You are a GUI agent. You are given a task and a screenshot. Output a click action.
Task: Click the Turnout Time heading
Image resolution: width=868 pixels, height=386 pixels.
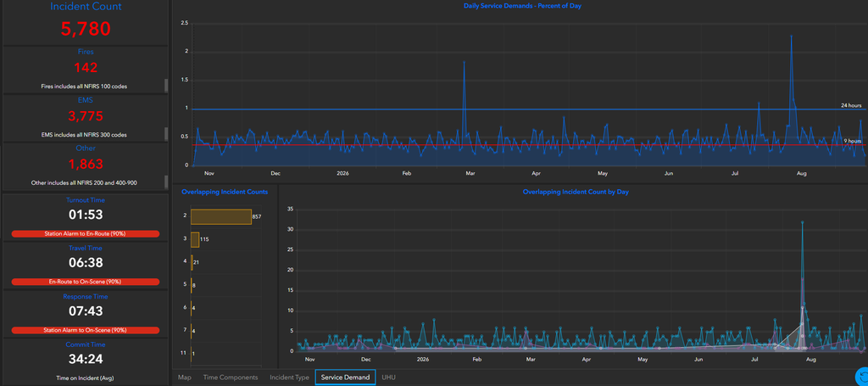(86, 200)
